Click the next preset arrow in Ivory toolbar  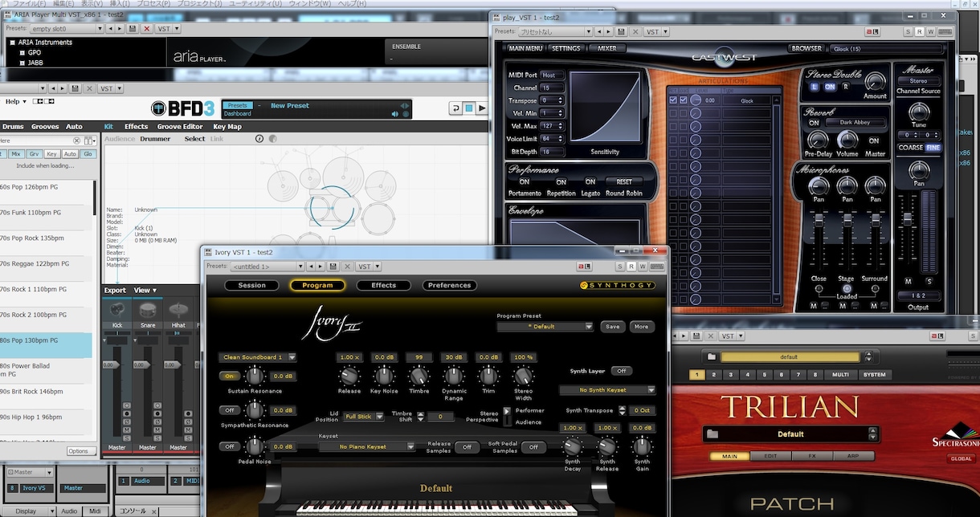click(x=322, y=267)
